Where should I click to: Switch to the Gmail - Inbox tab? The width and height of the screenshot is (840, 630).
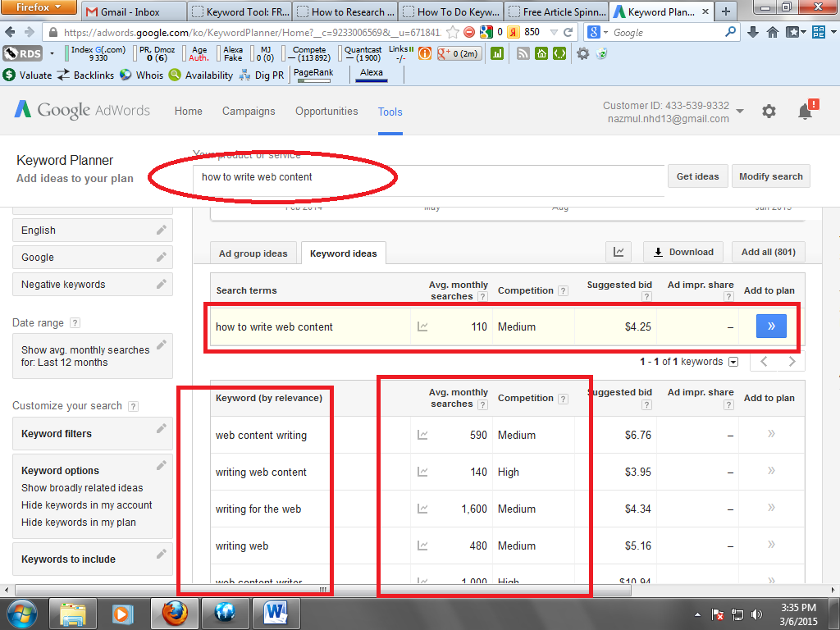[133, 11]
